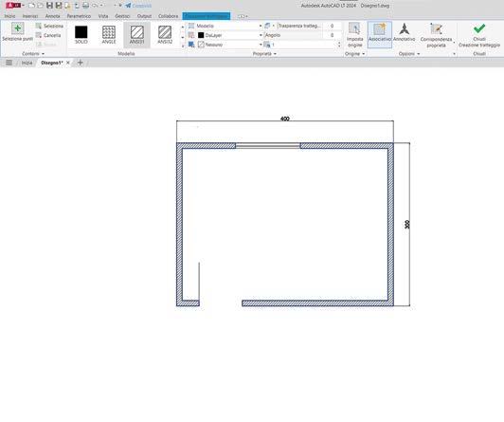This screenshot has width=504, height=422.
Task: Switch to the Inizio file tab
Action: (x=27, y=63)
